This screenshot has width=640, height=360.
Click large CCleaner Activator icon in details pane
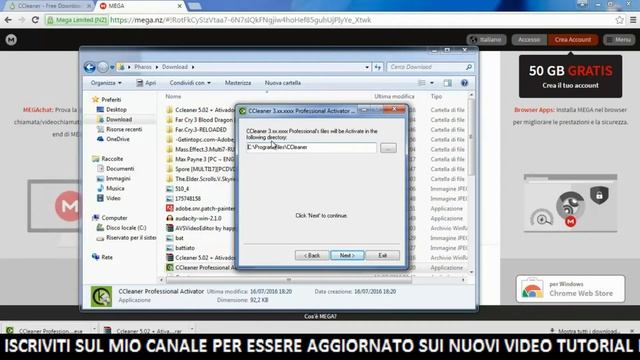101,296
